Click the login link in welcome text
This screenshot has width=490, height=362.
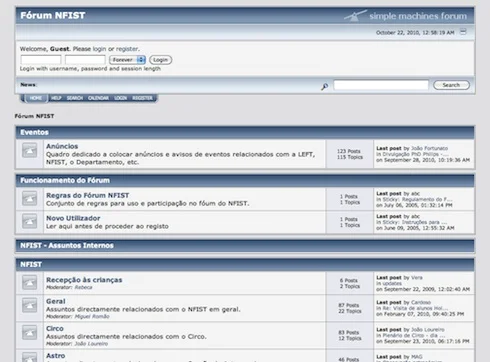coord(99,49)
